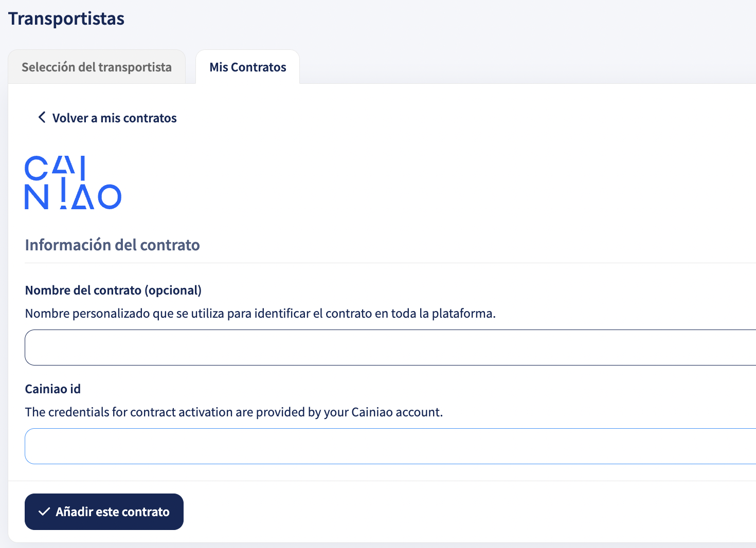This screenshot has height=548, width=756.
Task: Click the Nombre del contrato (opcional) label
Action: 113,290
